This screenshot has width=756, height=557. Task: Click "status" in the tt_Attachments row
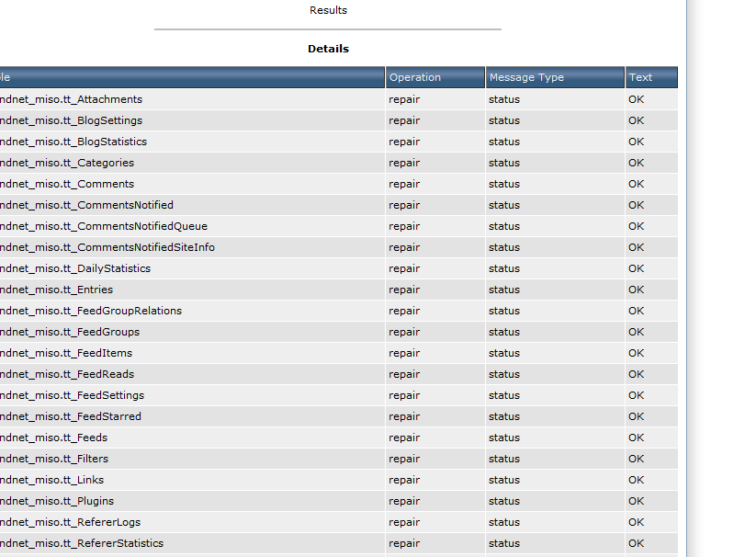[504, 99]
